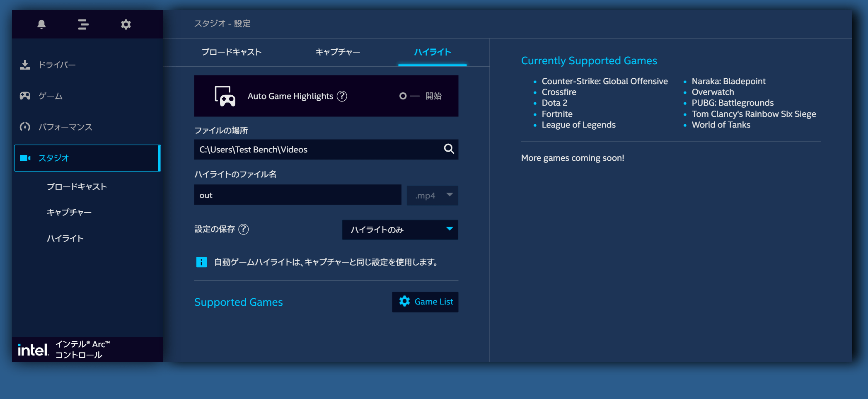This screenshot has height=399, width=868.
Task: Toggle the Auto Game Highlights 開始 switch
Action: pos(409,96)
